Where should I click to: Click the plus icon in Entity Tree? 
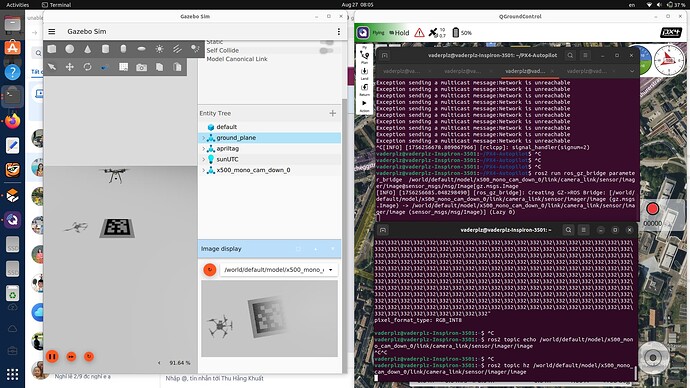coord(333,113)
